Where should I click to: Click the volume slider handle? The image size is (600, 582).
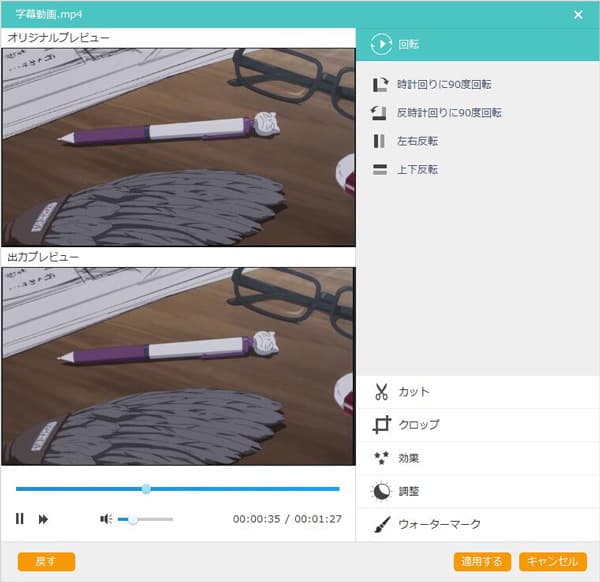click(132, 519)
